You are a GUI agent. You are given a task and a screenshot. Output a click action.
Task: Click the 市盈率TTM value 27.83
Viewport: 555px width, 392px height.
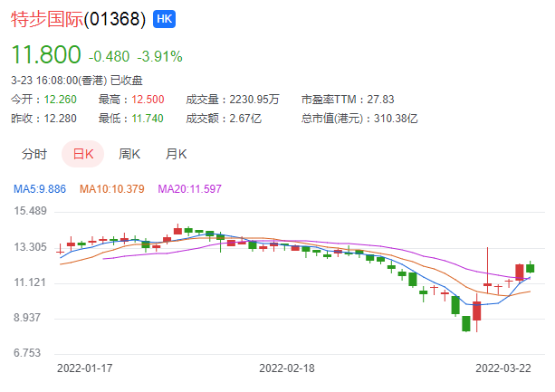[380, 100]
